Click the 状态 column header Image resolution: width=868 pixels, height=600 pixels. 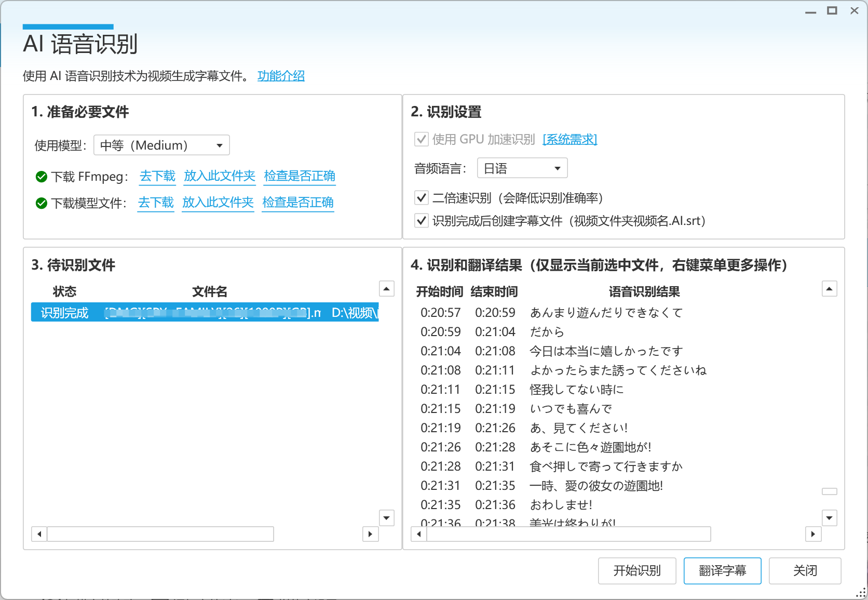pyautogui.click(x=64, y=291)
